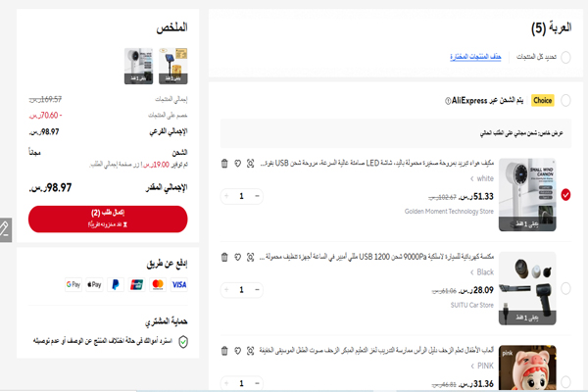
Task: Click the buyer protection shield icon
Action: [x=183, y=341]
